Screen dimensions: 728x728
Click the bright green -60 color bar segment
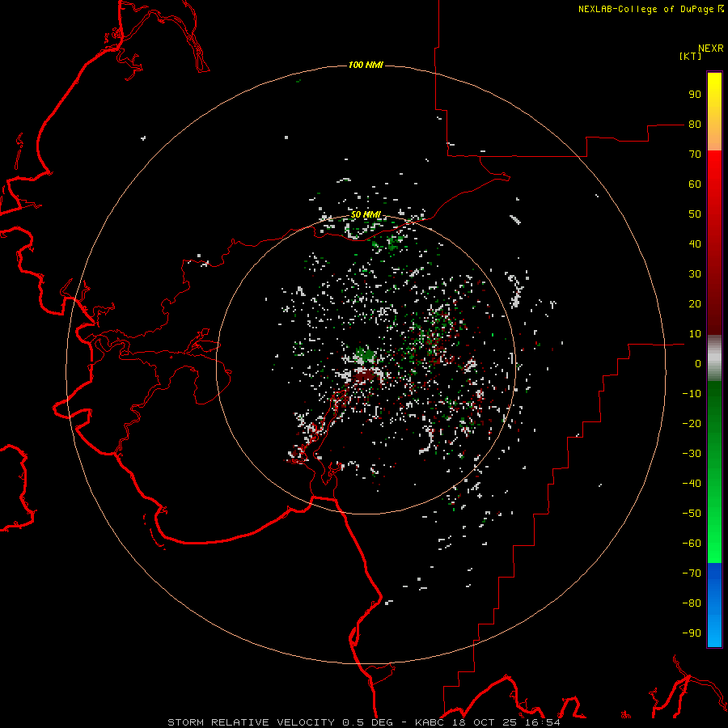[x=714, y=552]
